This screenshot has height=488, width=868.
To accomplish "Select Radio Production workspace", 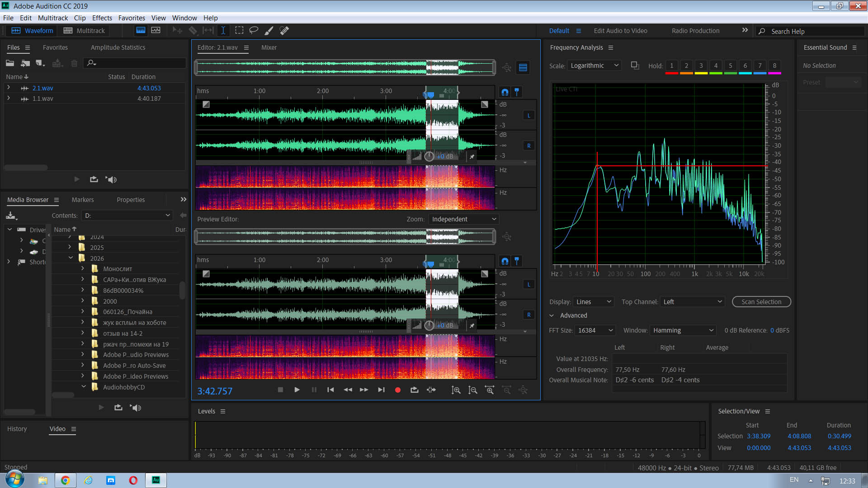I will pos(695,31).
